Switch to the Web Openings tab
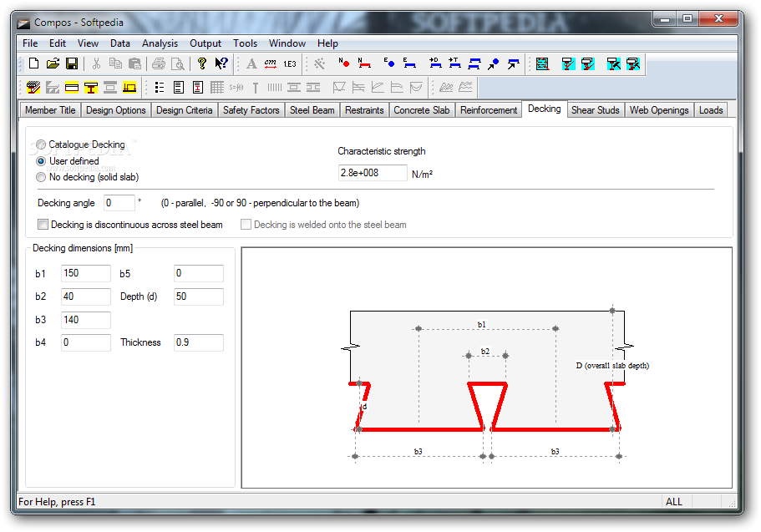Screen dimensions: 761x532 pyautogui.click(x=658, y=110)
